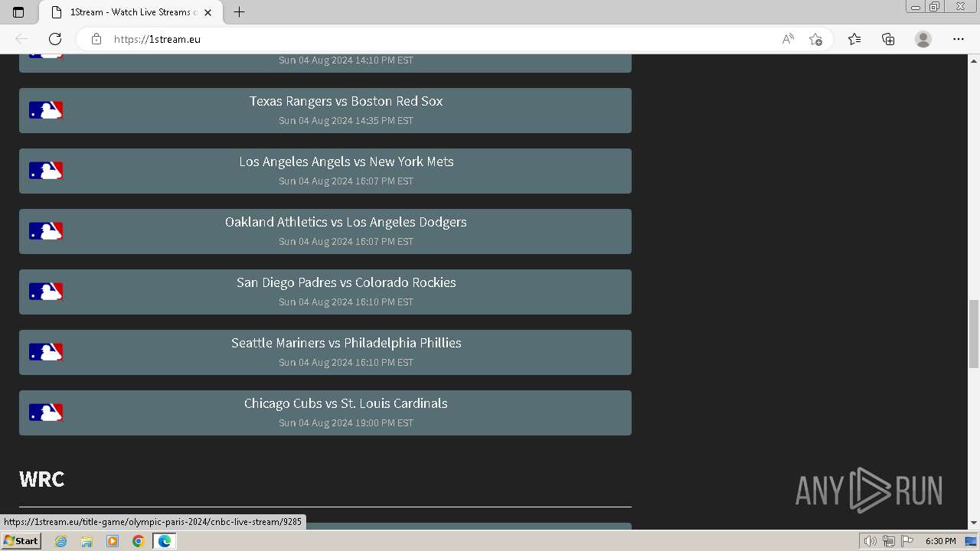Screen dimensions: 980x551
Task: Open Action Center flag icon
Action: (x=907, y=541)
